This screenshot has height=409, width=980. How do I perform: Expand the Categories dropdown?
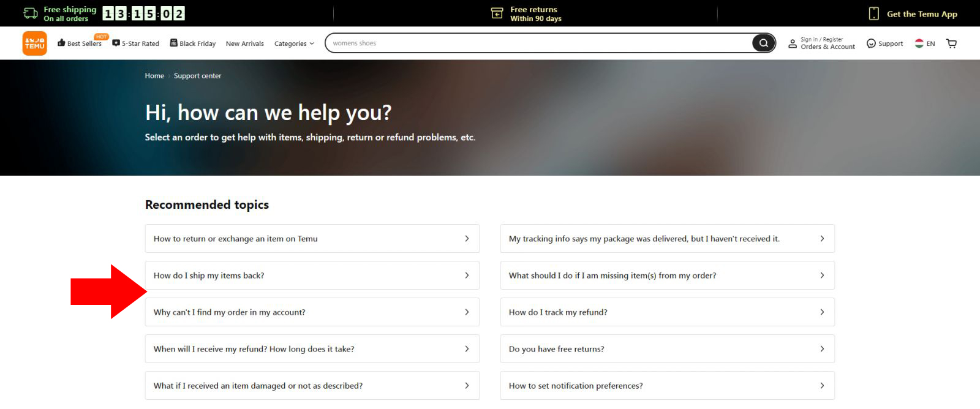tap(294, 43)
